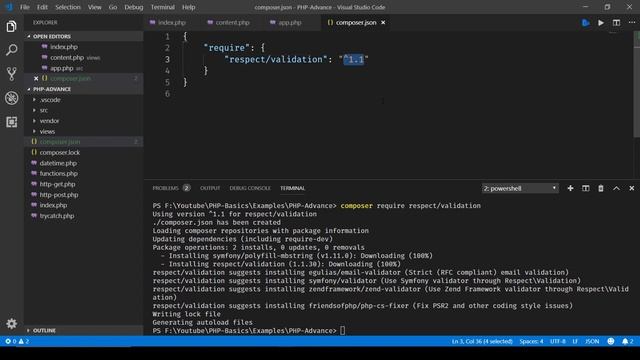Close the composer.json editor tab
The image size is (640, 360).
[383, 22]
